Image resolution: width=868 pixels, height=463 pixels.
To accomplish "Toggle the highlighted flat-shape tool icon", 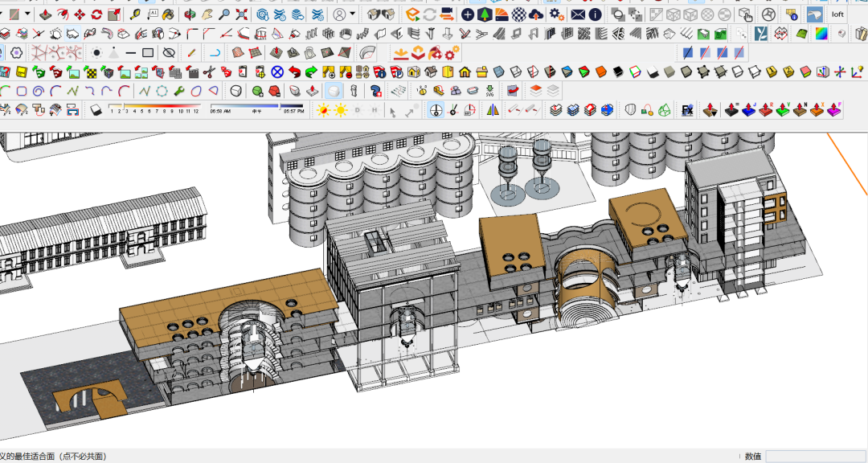I will click(x=73, y=34).
